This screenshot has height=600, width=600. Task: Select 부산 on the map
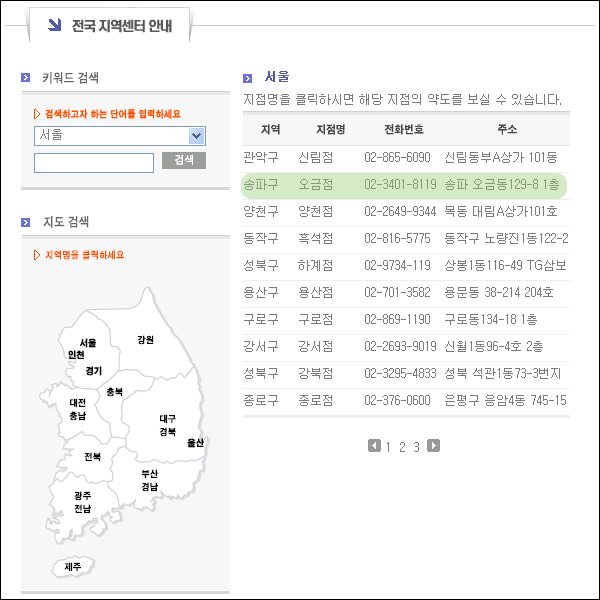pyautogui.click(x=150, y=474)
